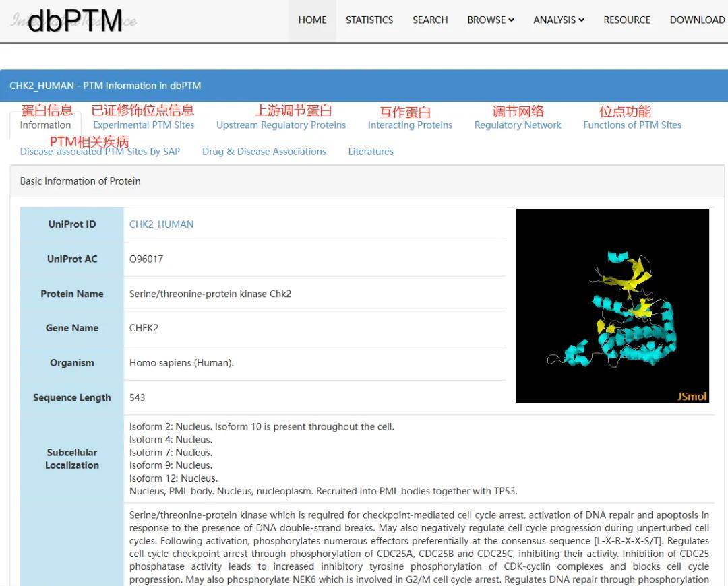
Task: Click the JSmol protein structure viewer
Action: [x=612, y=306]
